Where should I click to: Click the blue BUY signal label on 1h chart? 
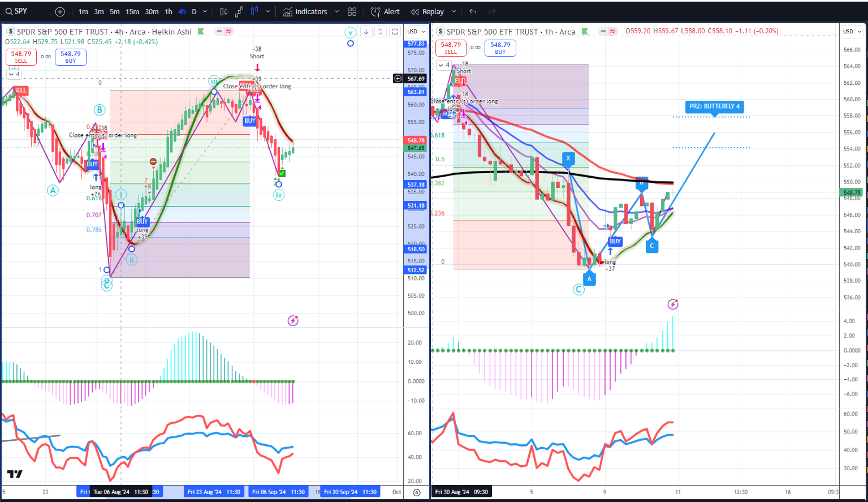[x=615, y=241]
